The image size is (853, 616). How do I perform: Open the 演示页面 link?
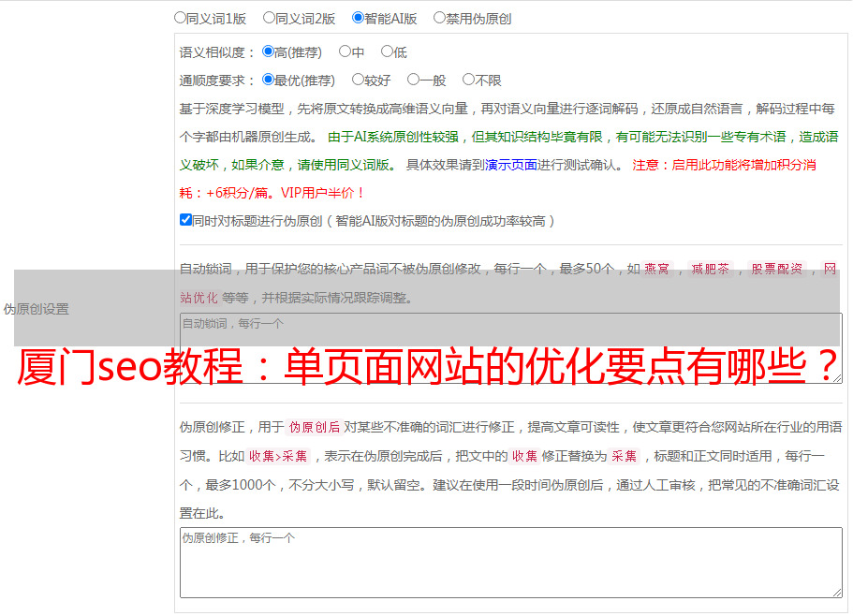tap(511, 165)
